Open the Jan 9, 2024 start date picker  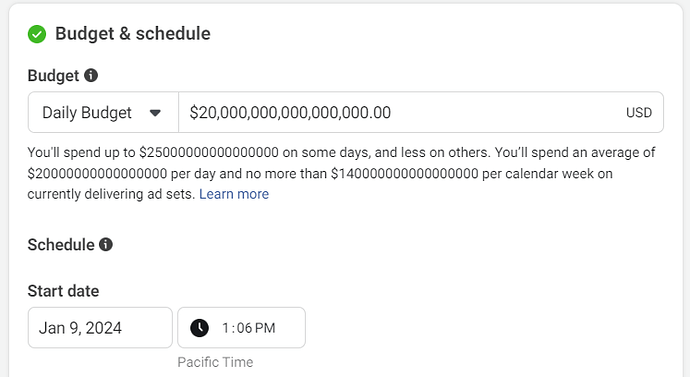coord(100,328)
